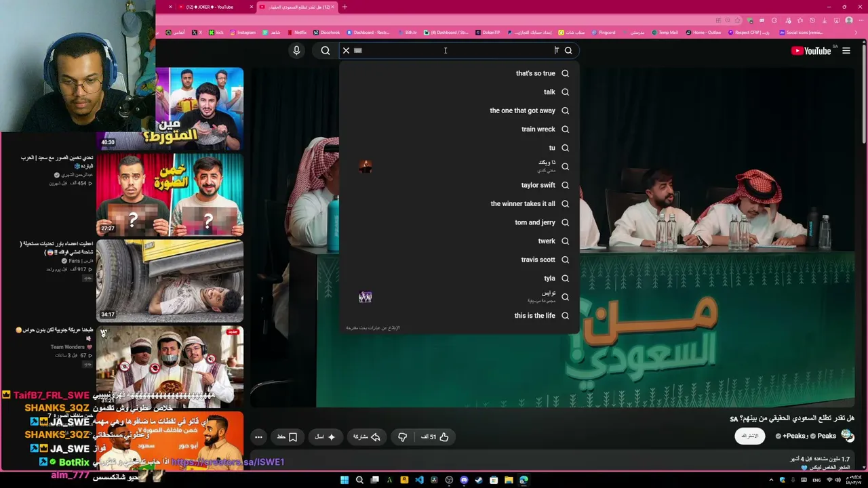Click the search icon beside "twerk"

pos(565,241)
